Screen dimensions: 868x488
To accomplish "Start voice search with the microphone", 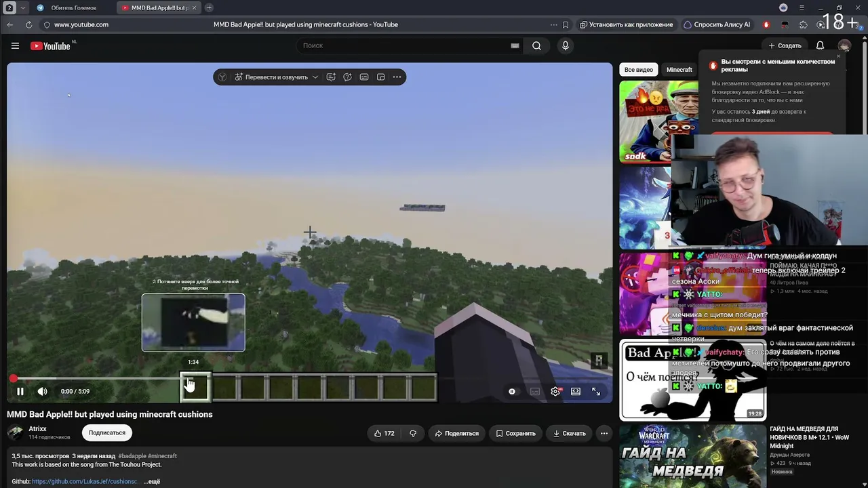I will coord(566,45).
